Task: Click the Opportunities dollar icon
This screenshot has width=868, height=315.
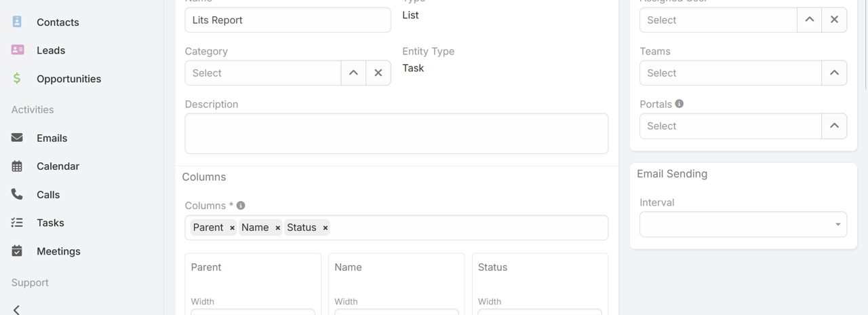Action: coord(17,79)
